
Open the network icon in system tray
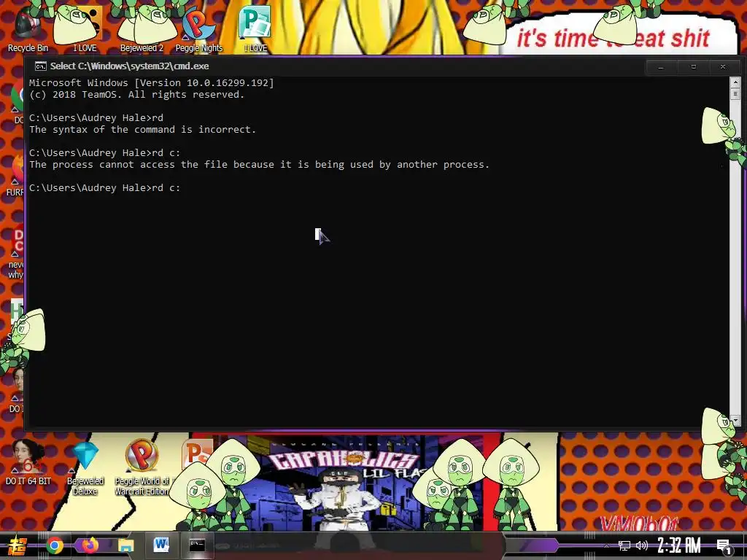coord(624,545)
